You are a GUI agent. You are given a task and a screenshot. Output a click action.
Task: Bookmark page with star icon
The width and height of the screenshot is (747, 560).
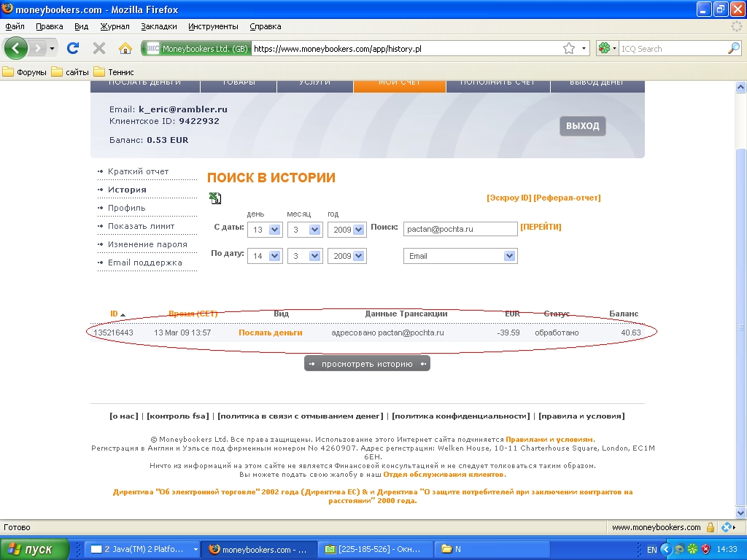pos(569,49)
